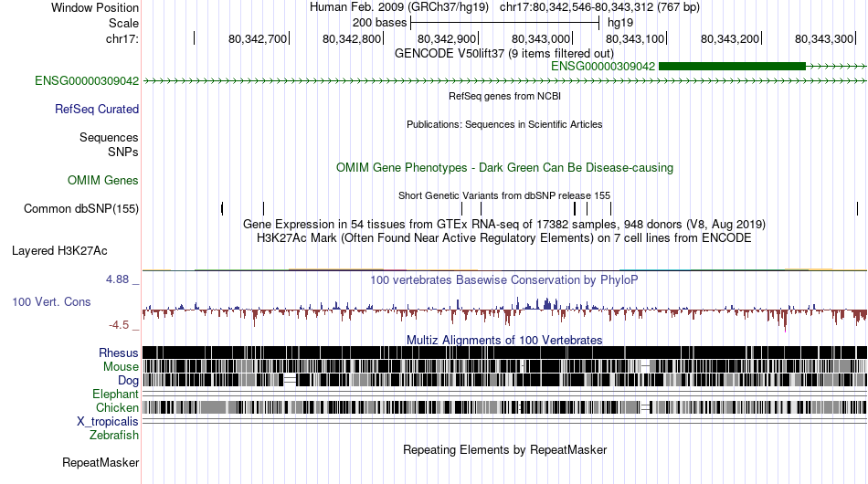Click the ENSG00000309042 label beside the exon
Screen dimensions: 868x484
point(603,67)
